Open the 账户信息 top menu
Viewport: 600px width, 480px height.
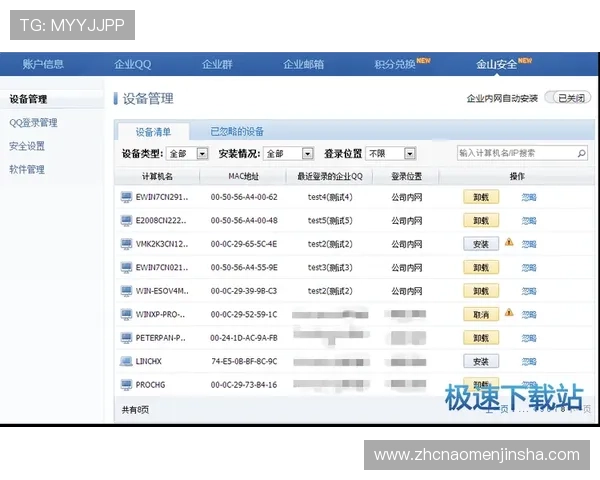(x=43, y=64)
